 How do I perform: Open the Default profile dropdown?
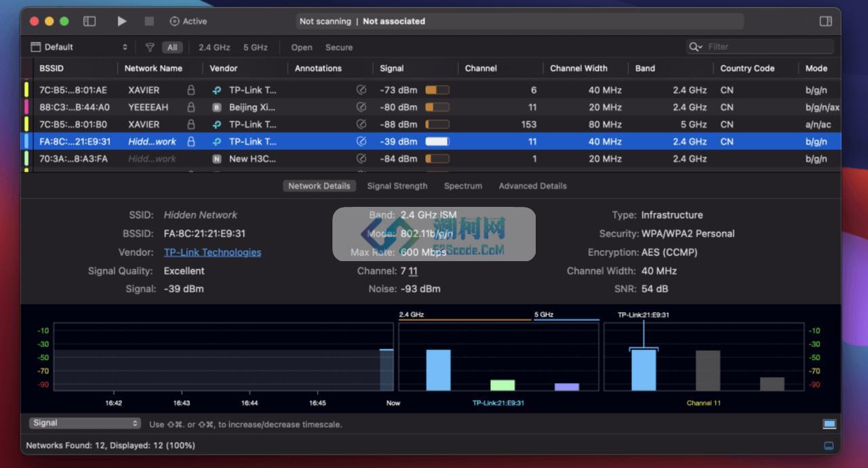79,47
